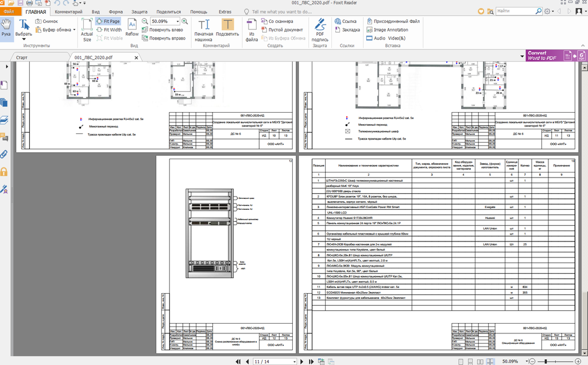The width and height of the screenshot is (588, 365).
Task: Open the Security lock panel
Action: coord(5,171)
